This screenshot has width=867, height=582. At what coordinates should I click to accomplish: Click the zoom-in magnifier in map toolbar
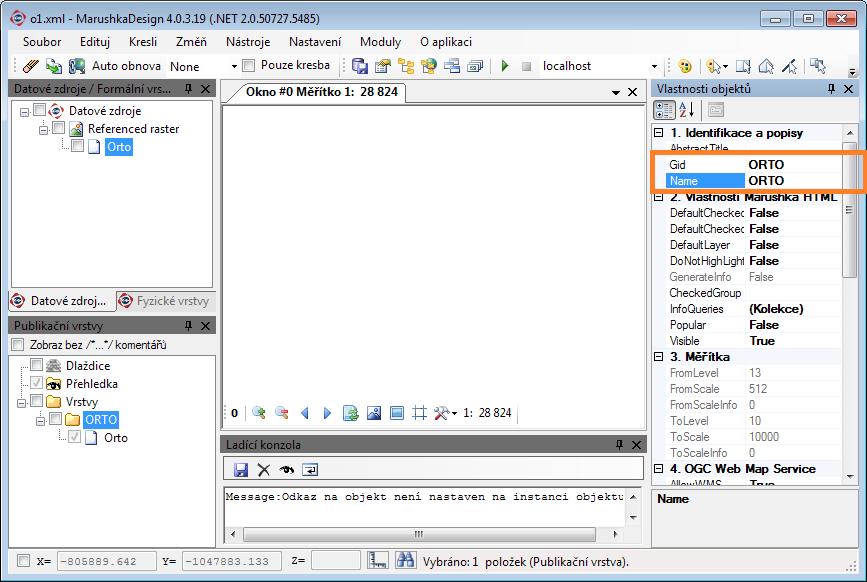tap(258, 413)
